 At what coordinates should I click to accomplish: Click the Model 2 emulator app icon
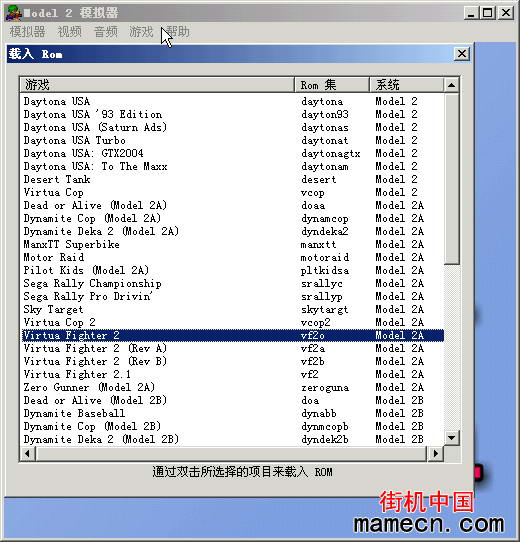pos(13,13)
